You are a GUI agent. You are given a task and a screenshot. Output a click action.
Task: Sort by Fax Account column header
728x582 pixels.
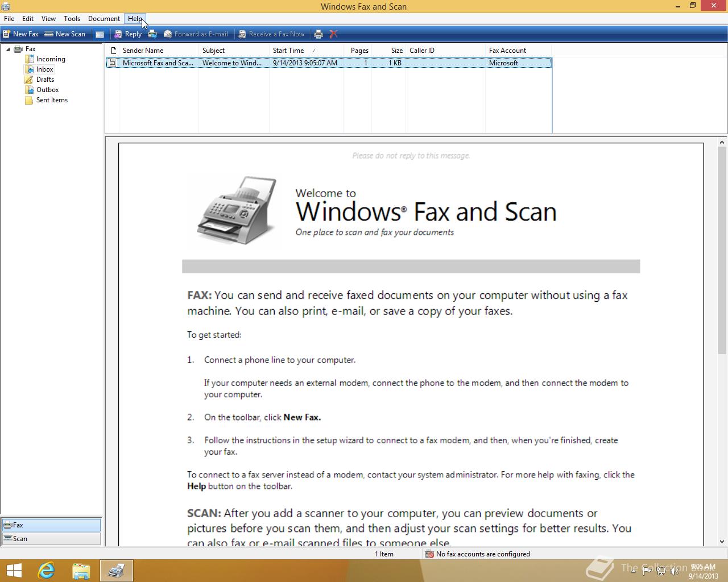click(x=518, y=51)
